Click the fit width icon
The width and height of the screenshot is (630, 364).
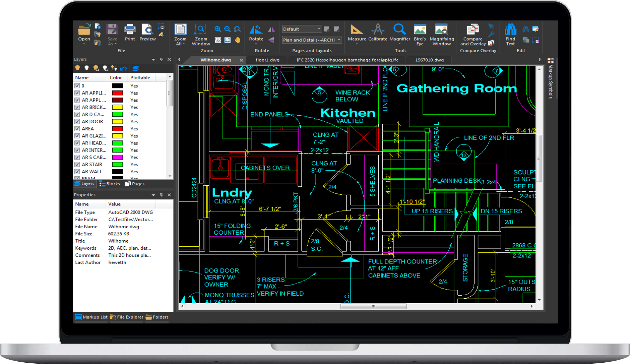[x=228, y=40]
